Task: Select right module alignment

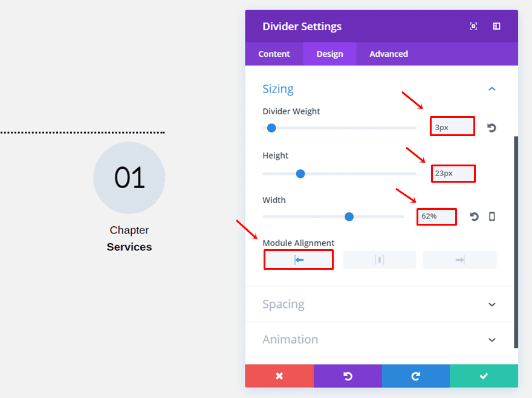Action: pos(459,259)
